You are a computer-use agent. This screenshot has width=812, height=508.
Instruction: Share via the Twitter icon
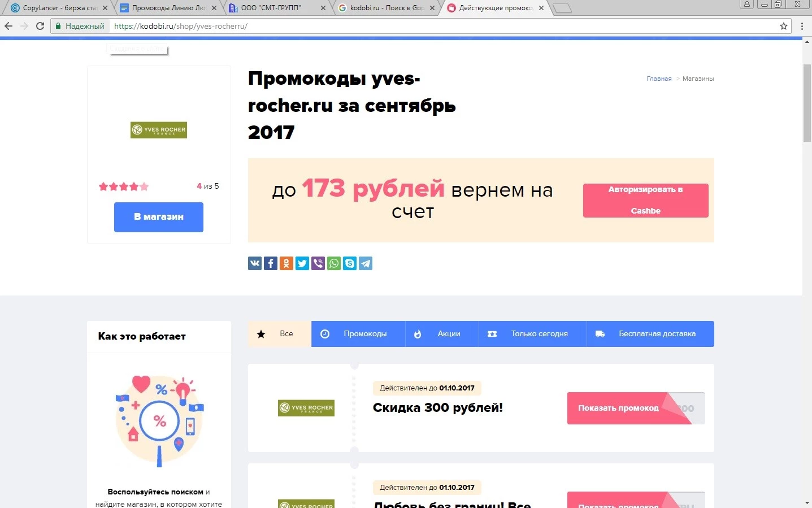coord(302,263)
